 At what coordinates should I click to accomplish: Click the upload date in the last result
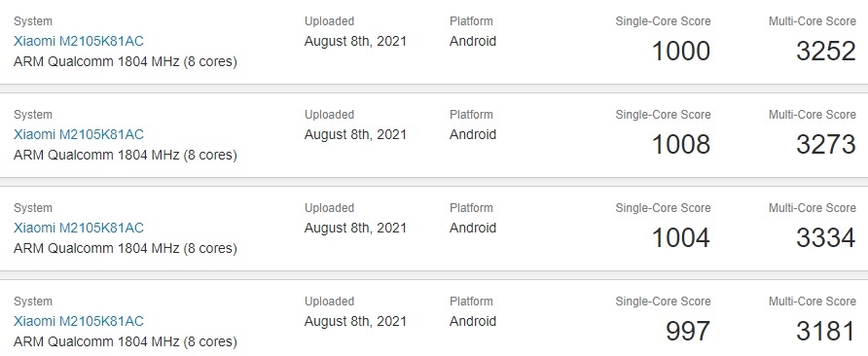point(355,321)
